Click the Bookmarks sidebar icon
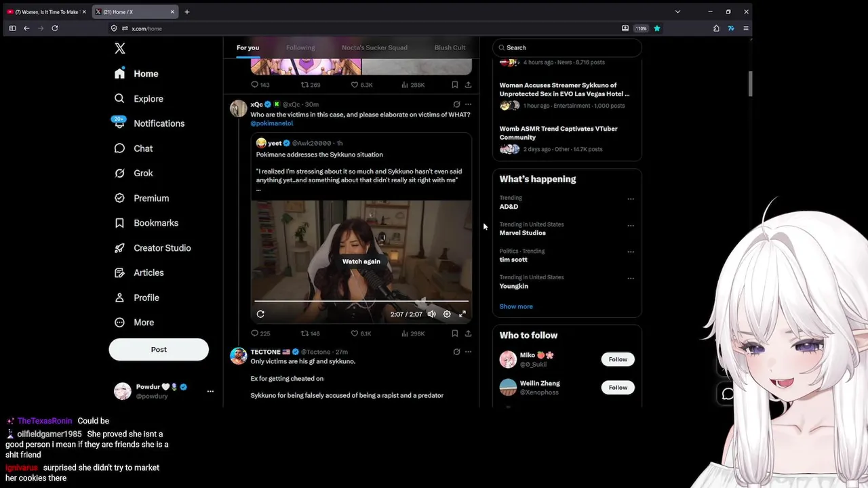The width and height of the screenshot is (868, 488). (x=119, y=223)
